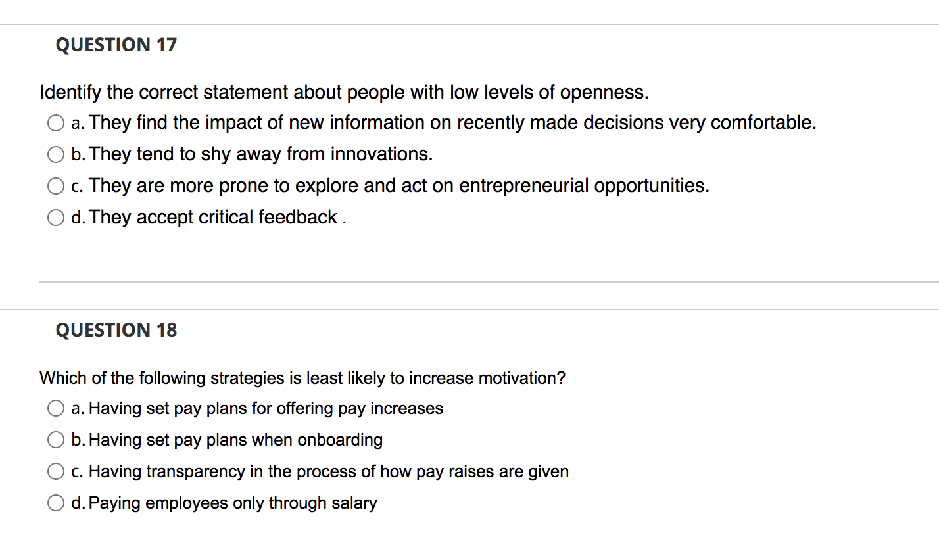Click answer text 'Having set pay plans for offering pay increases'
Image resolution: width=939 pixels, height=560 pixels.
(266, 409)
